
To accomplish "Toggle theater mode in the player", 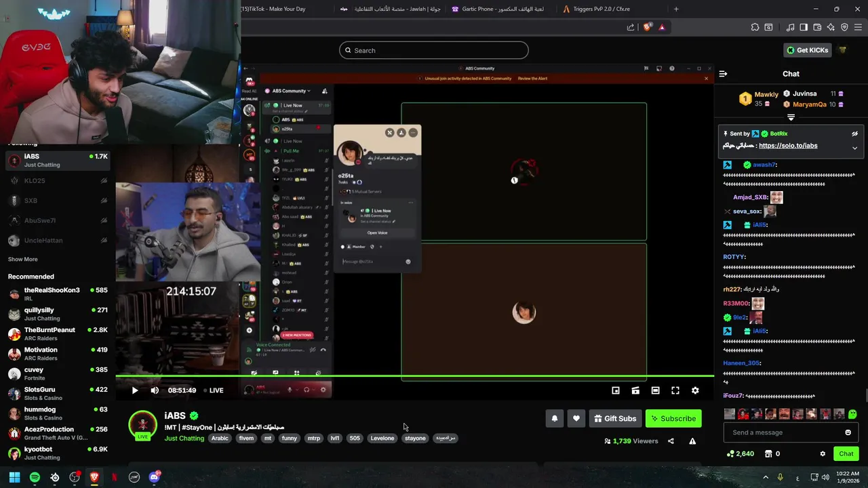I will click(x=655, y=390).
